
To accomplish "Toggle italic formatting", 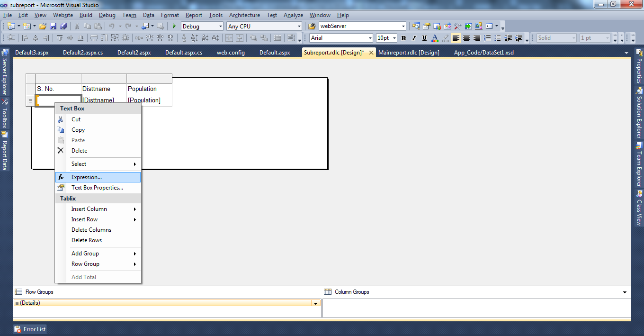I will (414, 37).
